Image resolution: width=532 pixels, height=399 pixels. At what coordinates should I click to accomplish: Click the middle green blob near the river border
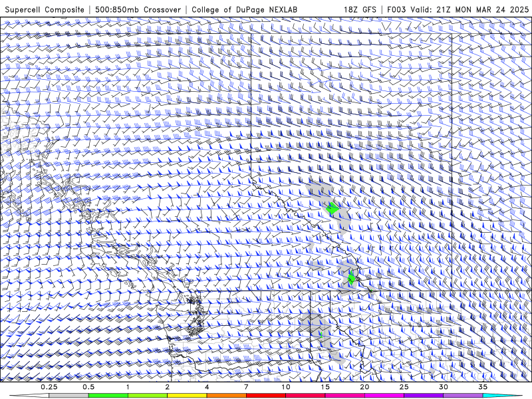(352, 279)
